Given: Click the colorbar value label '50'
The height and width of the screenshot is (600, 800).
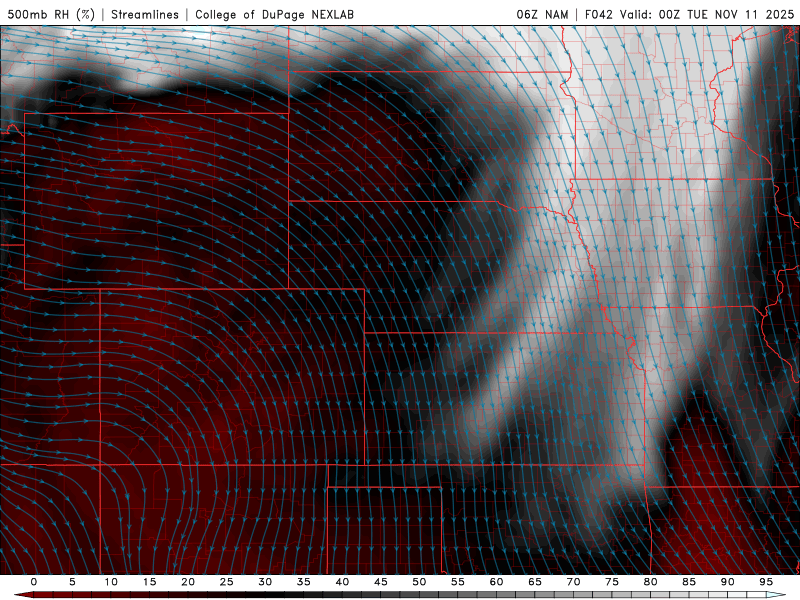Looking at the screenshot, I should pos(419,582).
